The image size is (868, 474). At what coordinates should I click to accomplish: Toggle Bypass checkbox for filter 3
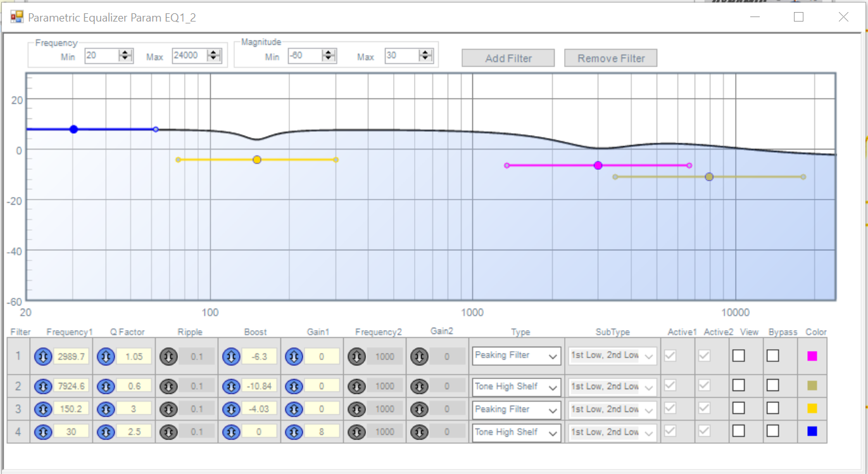point(773,409)
